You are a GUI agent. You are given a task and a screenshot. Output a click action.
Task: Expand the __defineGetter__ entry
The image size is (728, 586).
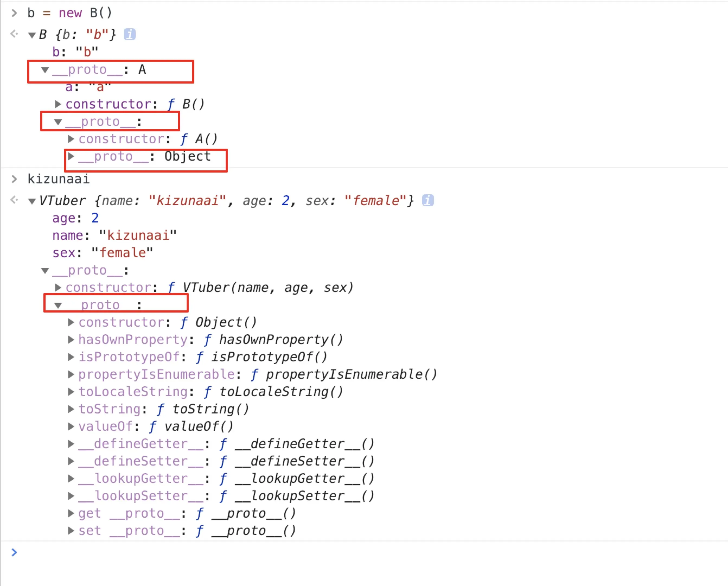(71, 444)
